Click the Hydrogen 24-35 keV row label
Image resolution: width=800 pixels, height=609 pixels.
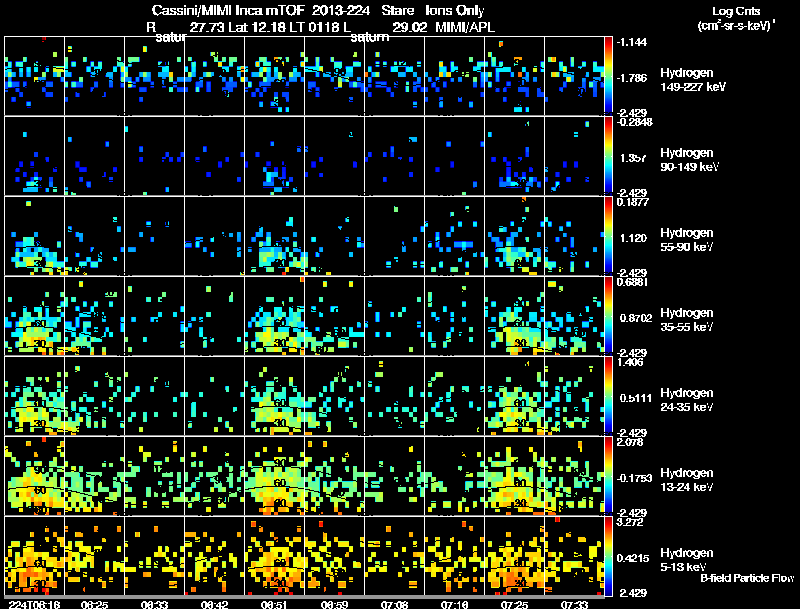point(687,400)
